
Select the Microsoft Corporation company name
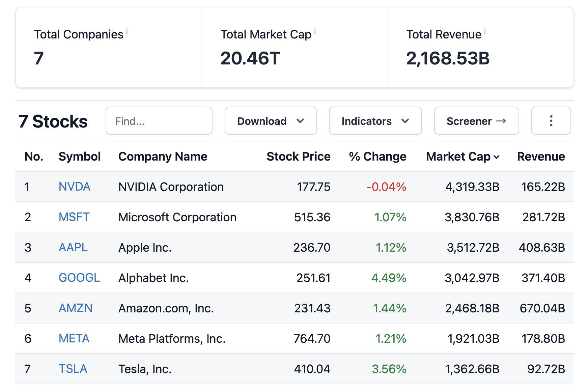tap(177, 217)
